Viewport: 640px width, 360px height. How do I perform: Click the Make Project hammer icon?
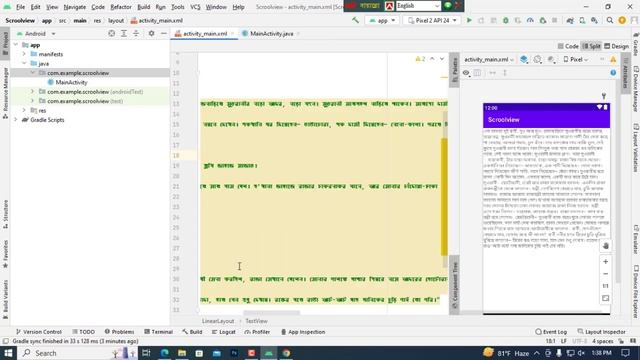click(x=356, y=20)
